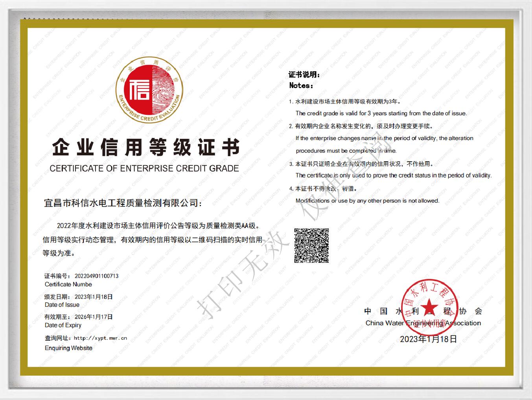Screen dimensions: 532x400
Task: Click the circular Enterprise Credit Evaluation seal
Action: 149,90
